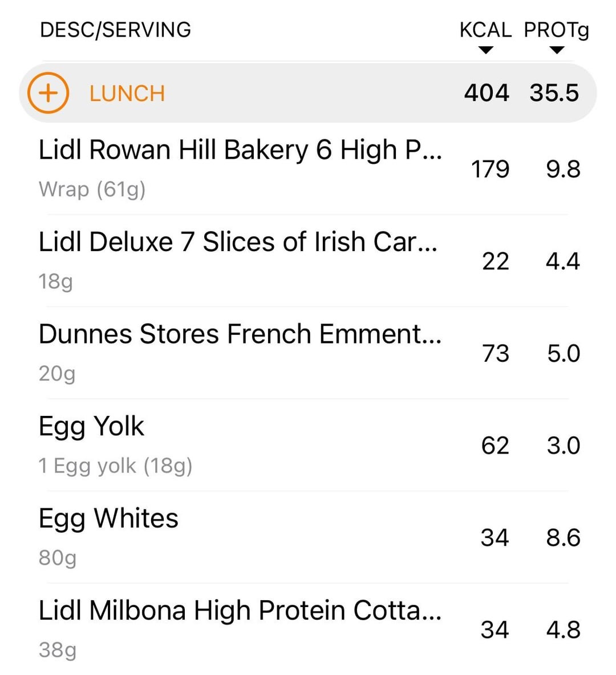Open Dunnes Stores French Emmental entry
Viewport: 616px width, 675px height.
point(240,334)
